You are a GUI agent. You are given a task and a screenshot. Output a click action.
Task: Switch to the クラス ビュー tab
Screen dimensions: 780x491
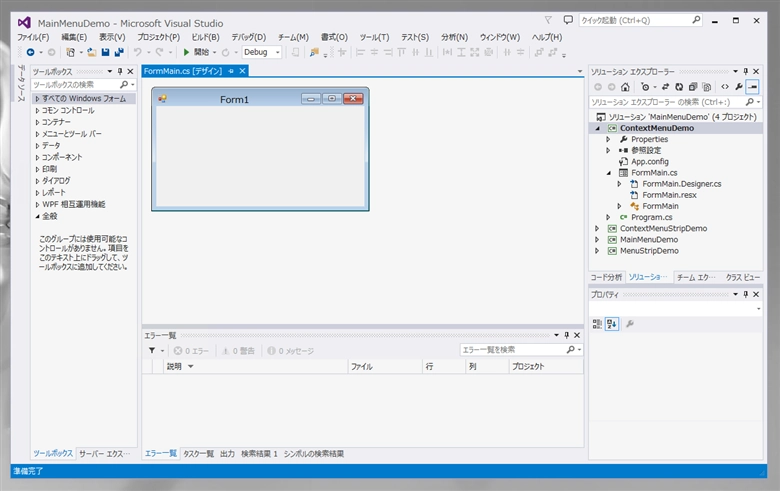pos(743,278)
